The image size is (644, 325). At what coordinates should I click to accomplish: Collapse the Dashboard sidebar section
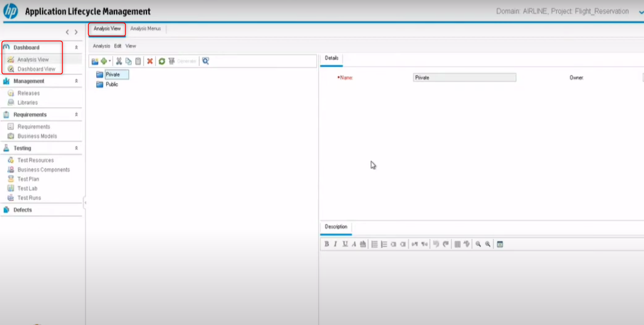tap(76, 48)
